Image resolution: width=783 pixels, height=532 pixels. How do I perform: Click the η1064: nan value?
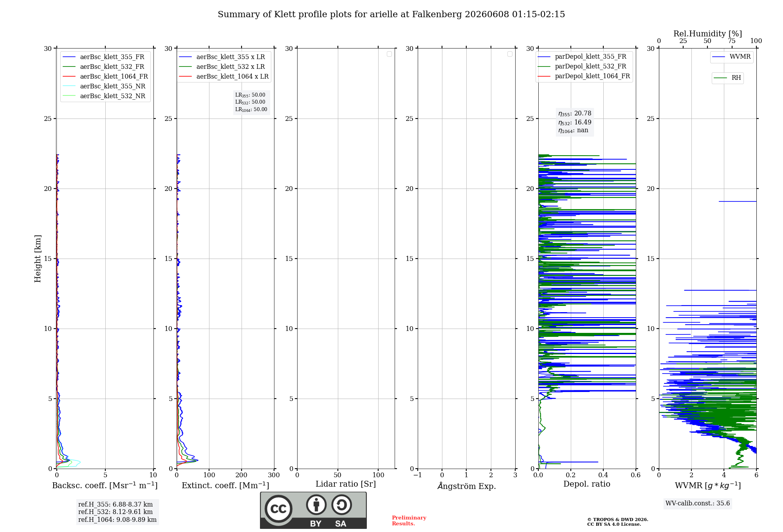(x=573, y=130)
